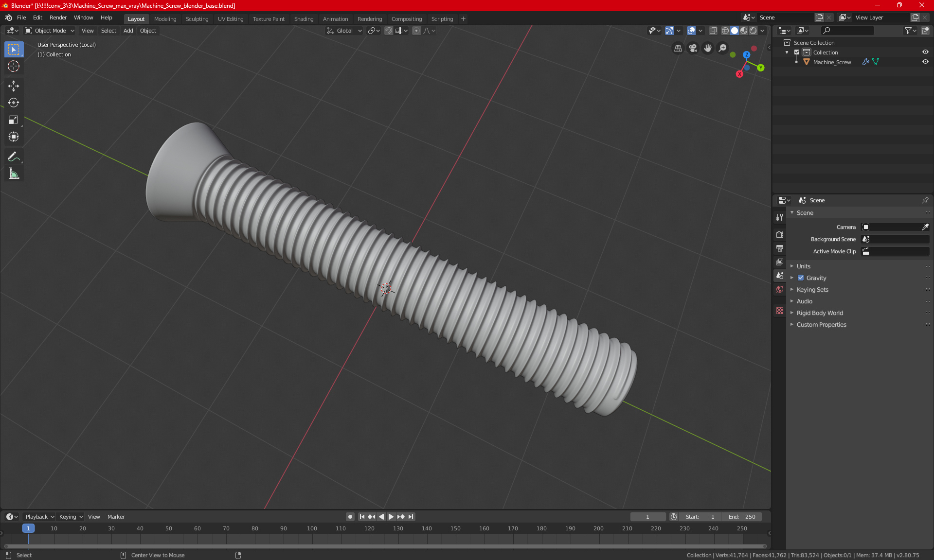This screenshot has width=934, height=560.
Task: Click the current frame marker on timeline
Action: [28, 528]
